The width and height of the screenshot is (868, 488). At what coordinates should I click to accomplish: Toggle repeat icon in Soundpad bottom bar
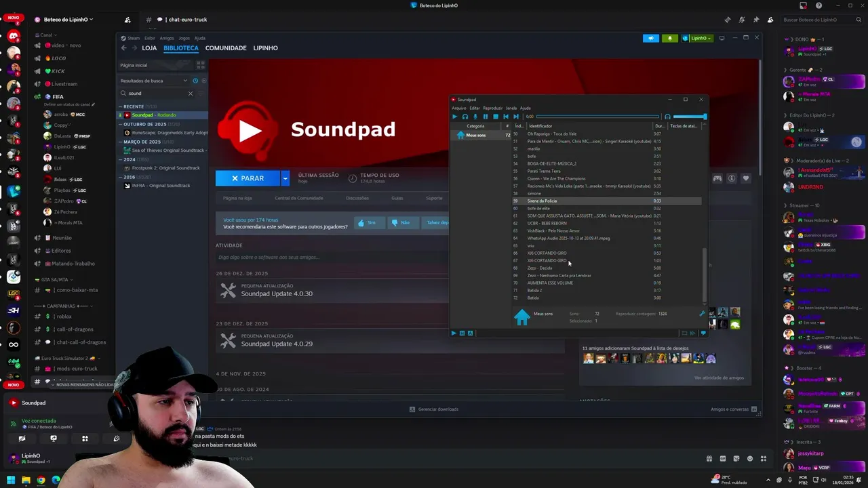click(684, 333)
